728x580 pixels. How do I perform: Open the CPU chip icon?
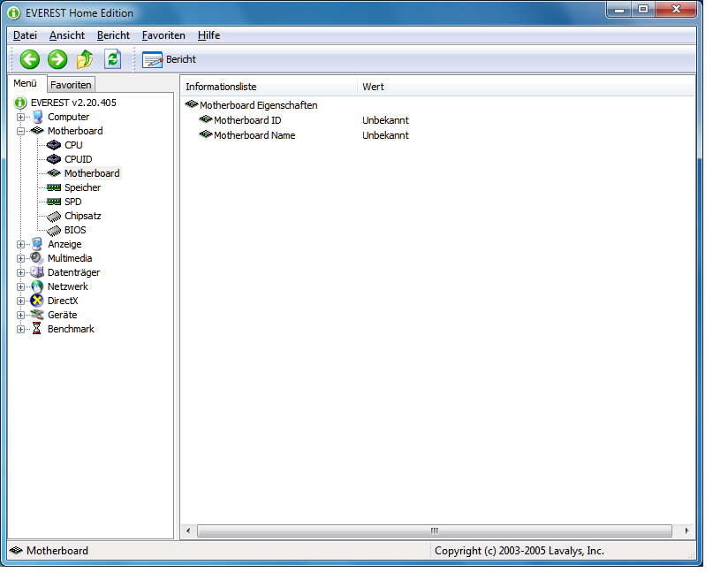click(54, 145)
